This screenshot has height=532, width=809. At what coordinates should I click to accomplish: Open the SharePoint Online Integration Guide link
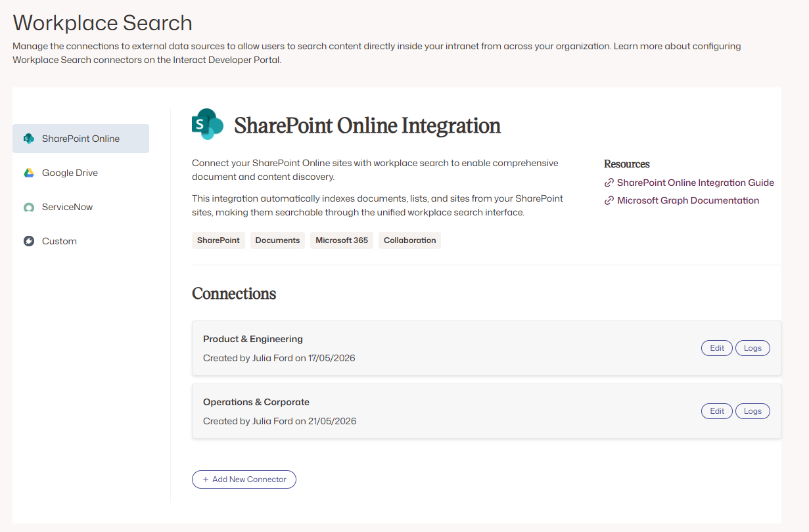click(x=695, y=183)
